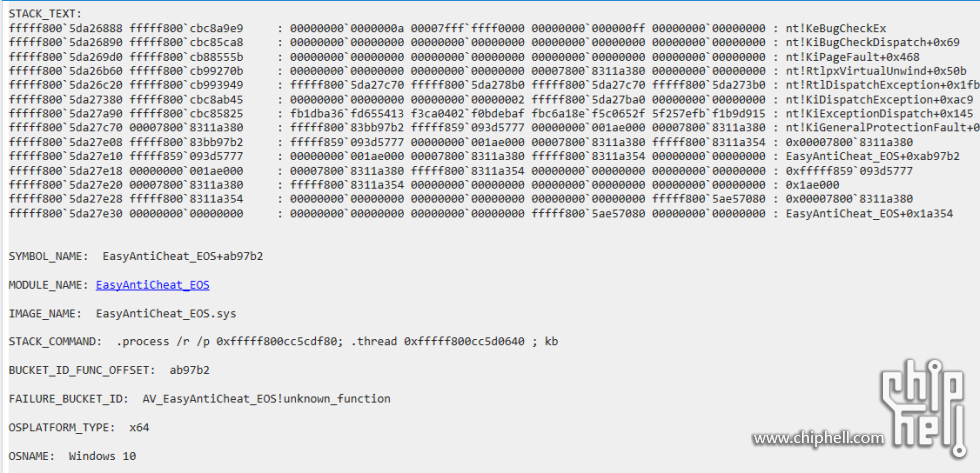Image resolution: width=980 pixels, height=473 pixels.
Task: Click the EasyAntiCheat_EOS+0x1a354 stack frame
Action: tap(869, 214)
